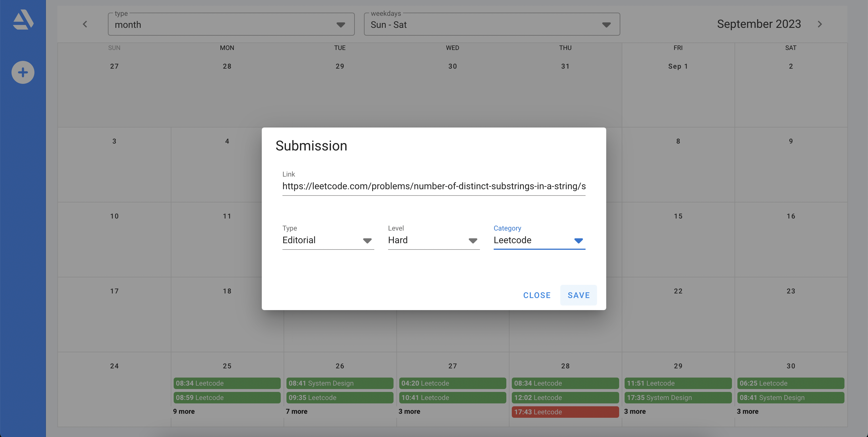Open the red 17:43 Leetcode event
Screen dimensions: 868x437
[x=565, y=412]
